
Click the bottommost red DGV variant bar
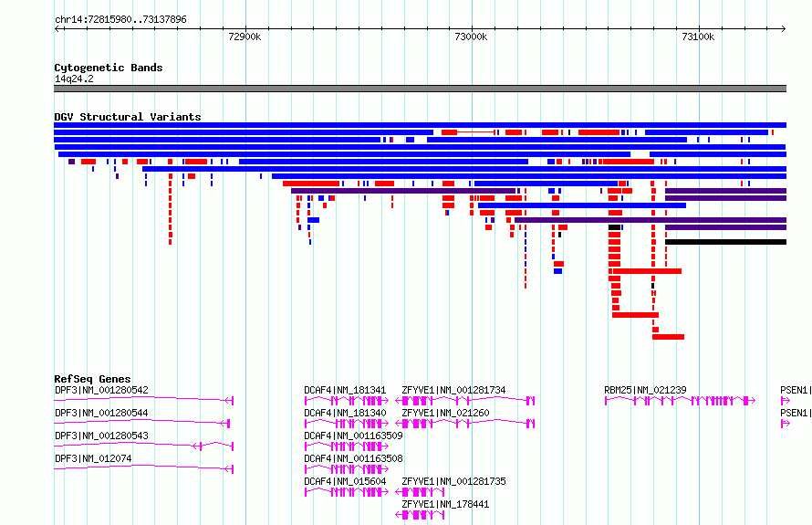pos(668,337)
